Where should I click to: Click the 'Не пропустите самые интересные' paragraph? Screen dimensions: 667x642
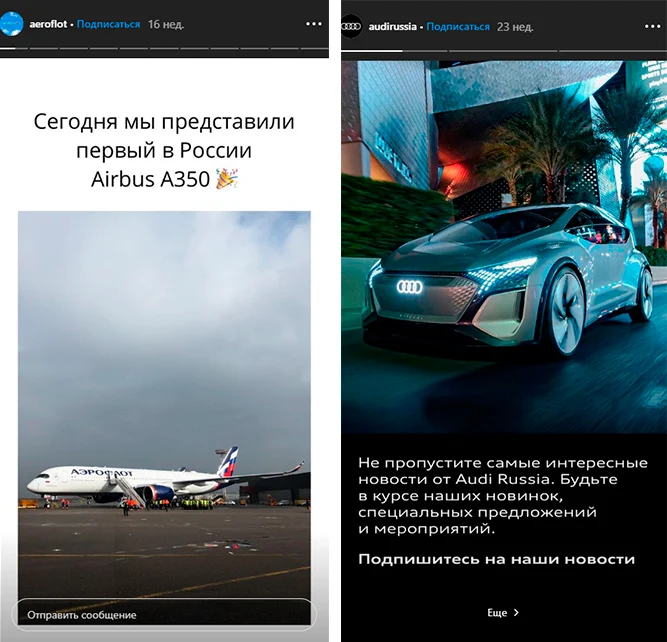coord(503,496)
